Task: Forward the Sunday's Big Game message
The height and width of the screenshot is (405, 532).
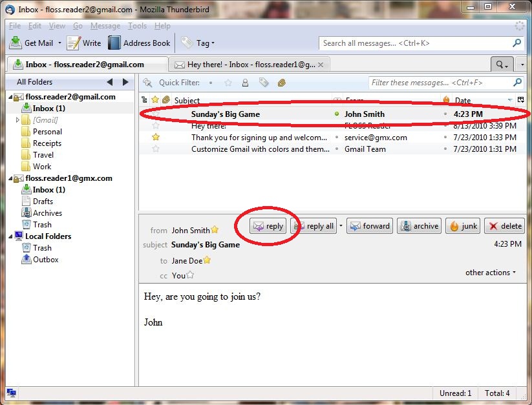Action: click(x=369, y=226)
